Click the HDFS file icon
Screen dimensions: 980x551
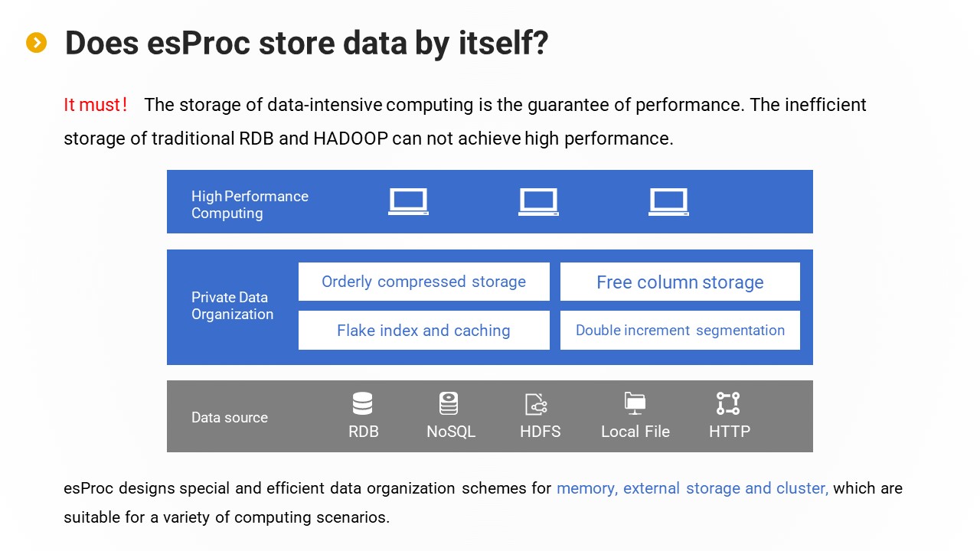point(536,403)
